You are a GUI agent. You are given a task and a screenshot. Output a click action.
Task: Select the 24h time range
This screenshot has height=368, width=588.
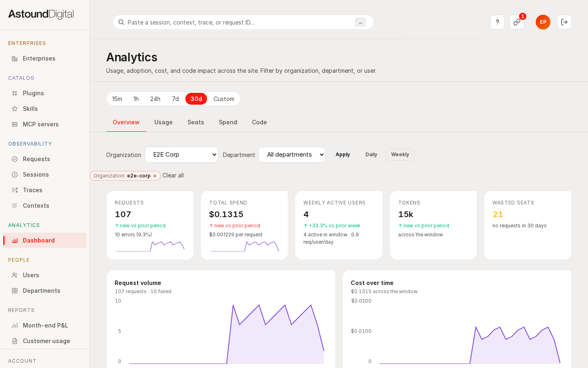[155, 99]
